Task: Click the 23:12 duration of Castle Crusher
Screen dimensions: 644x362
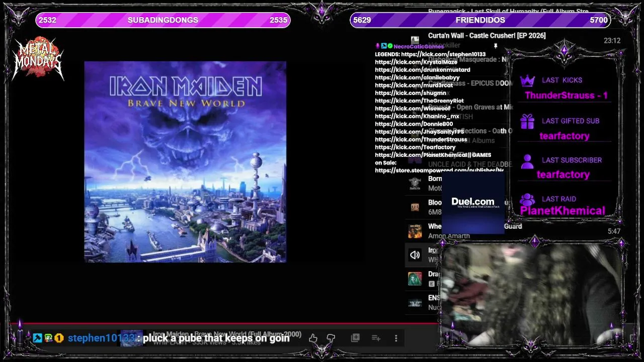Action: point(612,41)
